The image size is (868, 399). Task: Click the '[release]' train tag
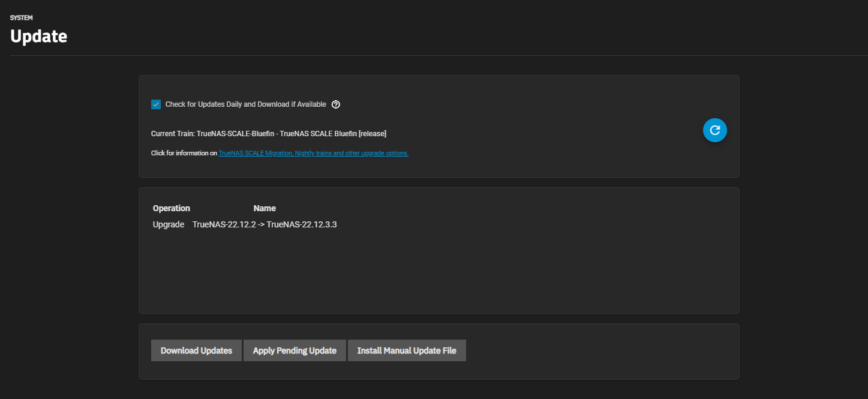coord(372,133)
